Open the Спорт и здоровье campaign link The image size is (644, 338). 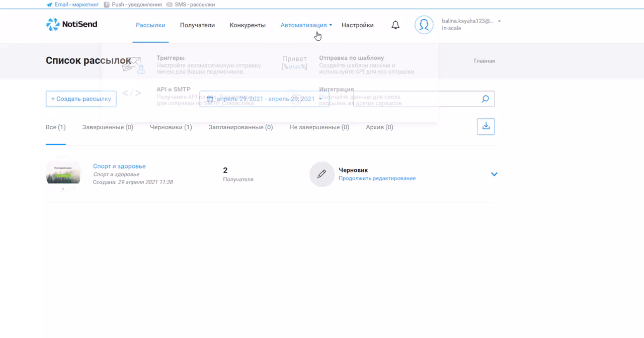119,166
